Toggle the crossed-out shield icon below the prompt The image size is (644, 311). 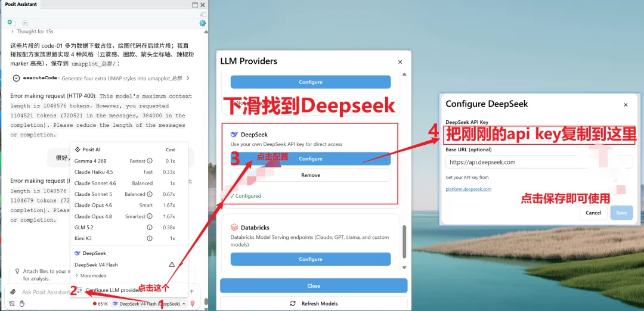click(x=13, y=304)
